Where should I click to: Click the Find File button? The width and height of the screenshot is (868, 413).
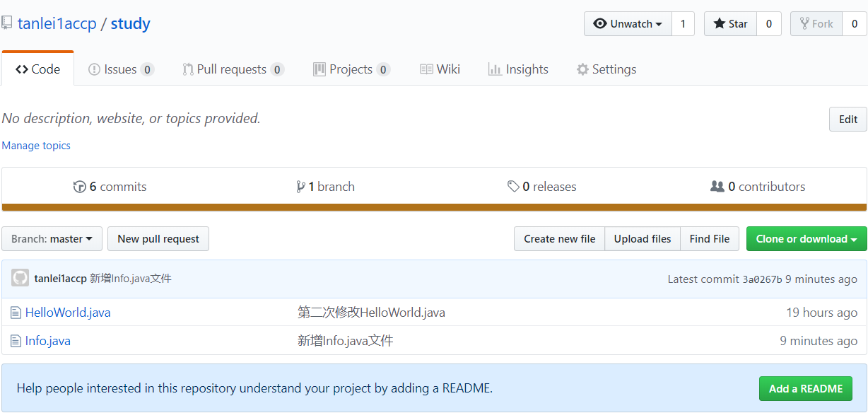[x=710, y=239]
